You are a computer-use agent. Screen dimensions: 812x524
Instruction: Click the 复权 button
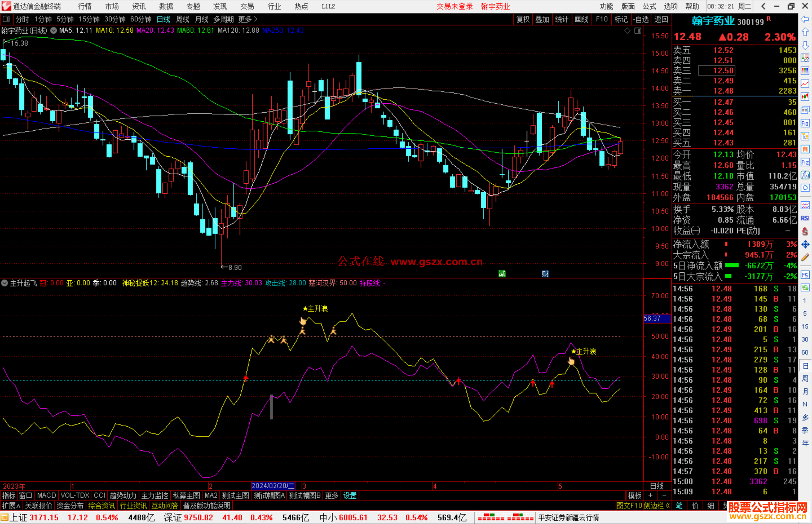click(523, 19)
